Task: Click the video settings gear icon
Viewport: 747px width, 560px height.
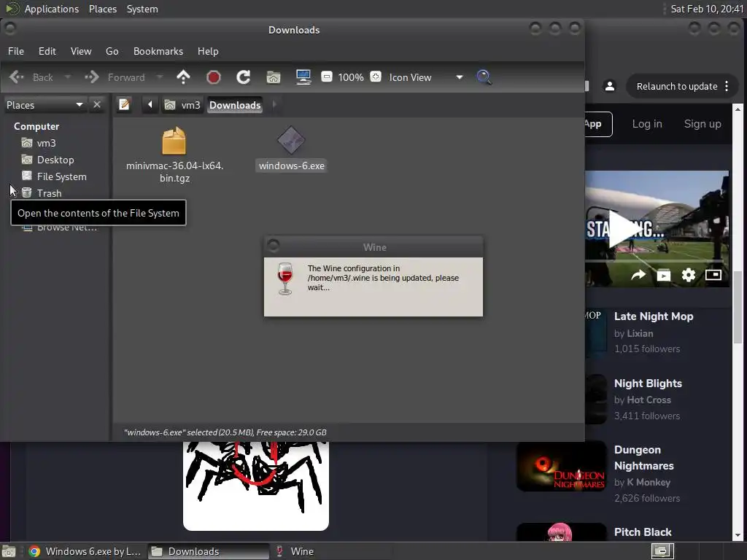Action: pos(689,275)
